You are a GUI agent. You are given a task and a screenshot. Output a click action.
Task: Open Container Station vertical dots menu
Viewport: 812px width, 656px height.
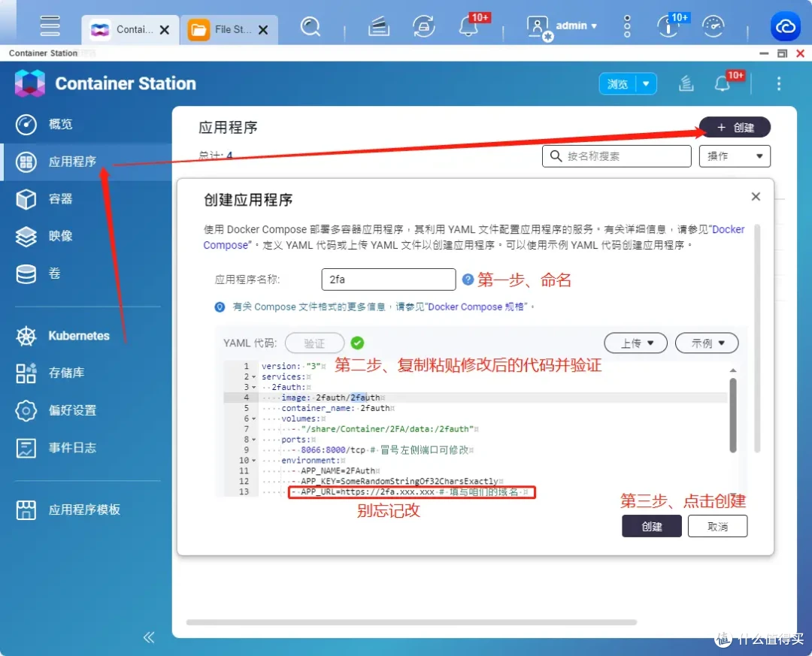click(778, 84)
